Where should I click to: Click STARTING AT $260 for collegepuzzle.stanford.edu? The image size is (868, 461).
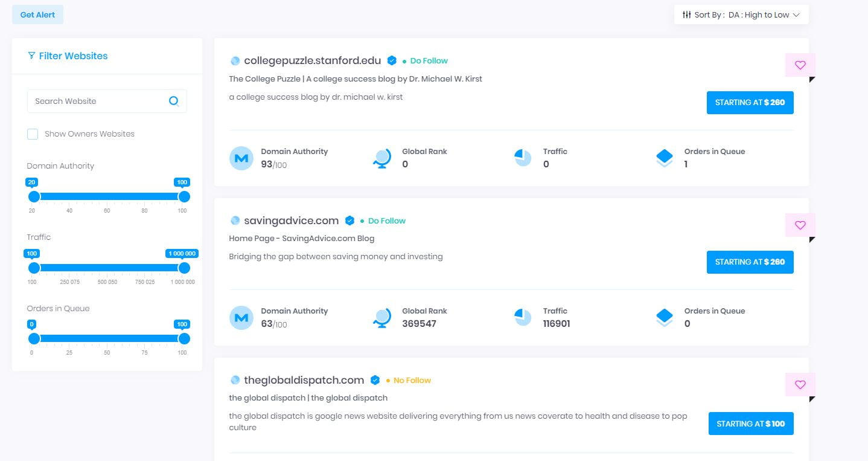(750, 103)
